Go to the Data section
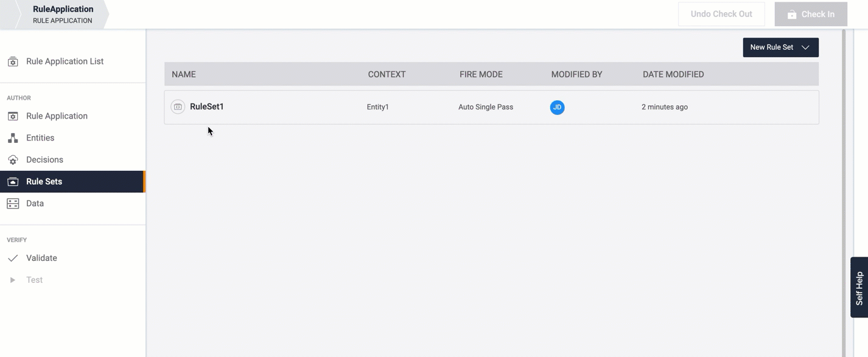This screenshot has width=868, height=357. click(35, 204)
